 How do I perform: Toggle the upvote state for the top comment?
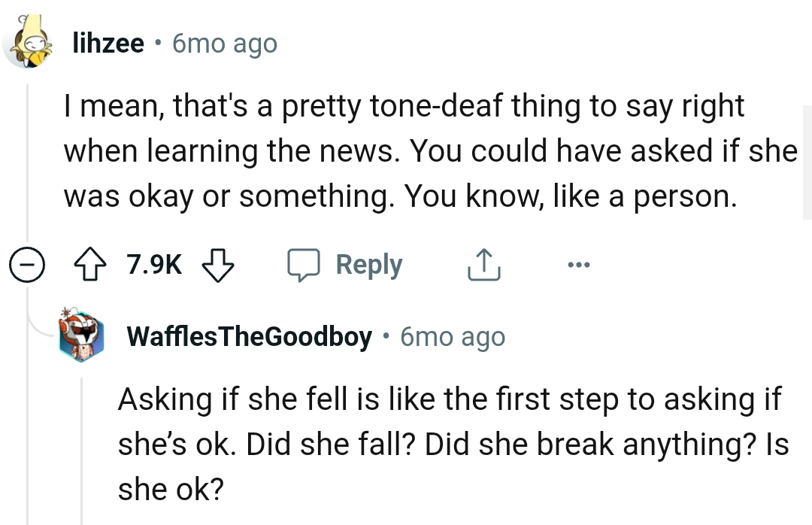(x=92, y=265)
